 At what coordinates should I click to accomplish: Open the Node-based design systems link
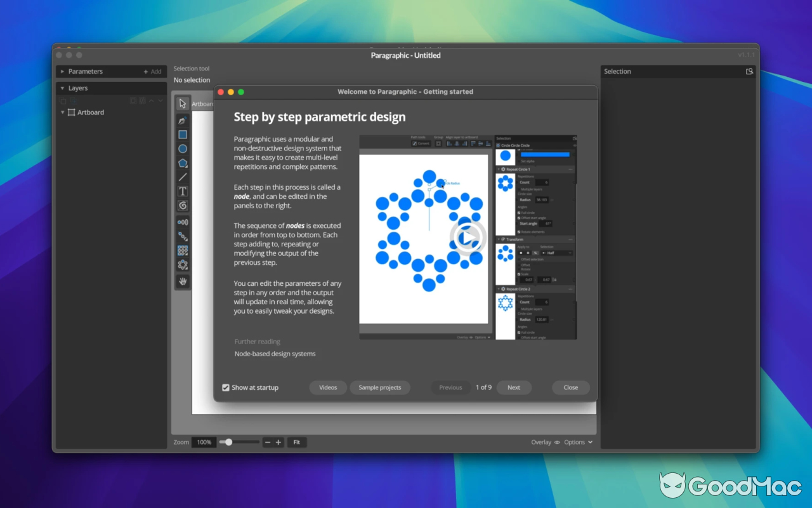click(275, 354)
